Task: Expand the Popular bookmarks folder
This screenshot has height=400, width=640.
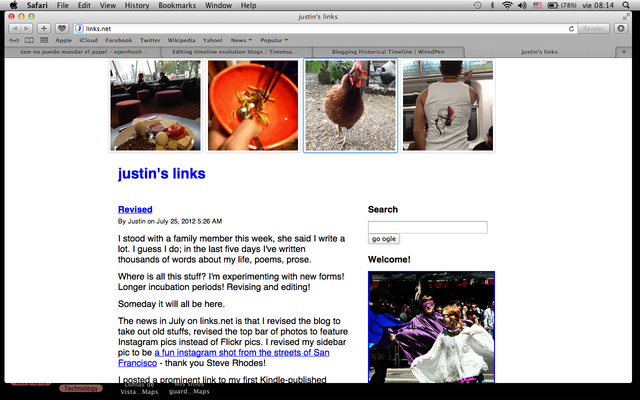Action: click(x=274, y=40)
